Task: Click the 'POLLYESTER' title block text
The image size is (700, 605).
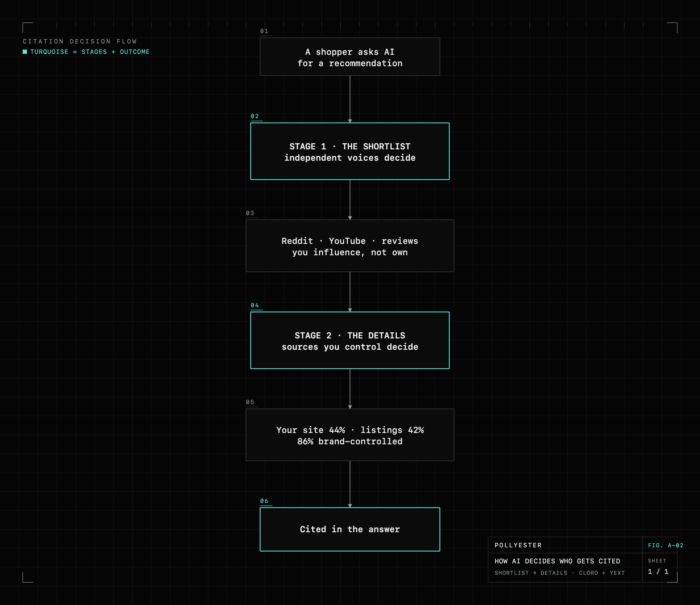Action: pos(518,545)
